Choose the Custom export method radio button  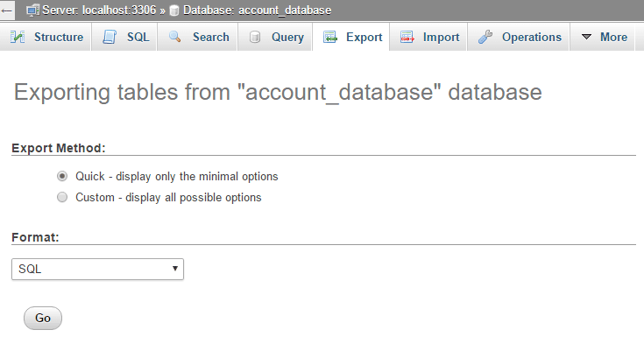(x=62, y=198)
